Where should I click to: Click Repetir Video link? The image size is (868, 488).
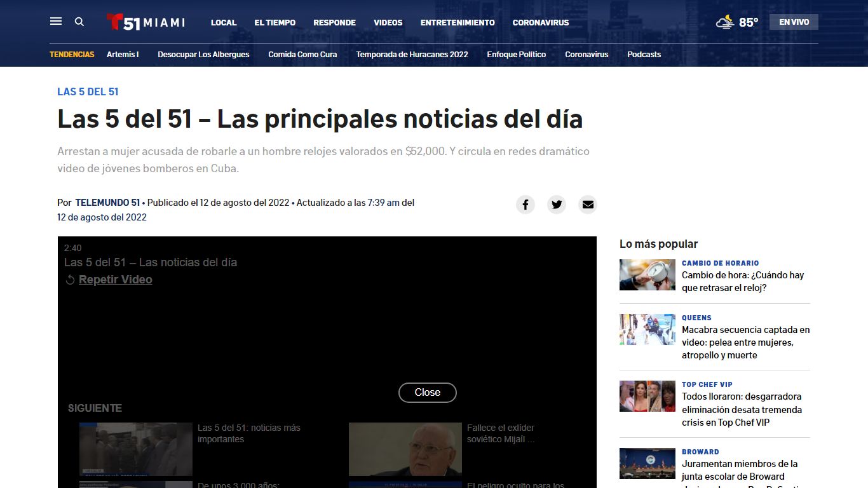116,280
